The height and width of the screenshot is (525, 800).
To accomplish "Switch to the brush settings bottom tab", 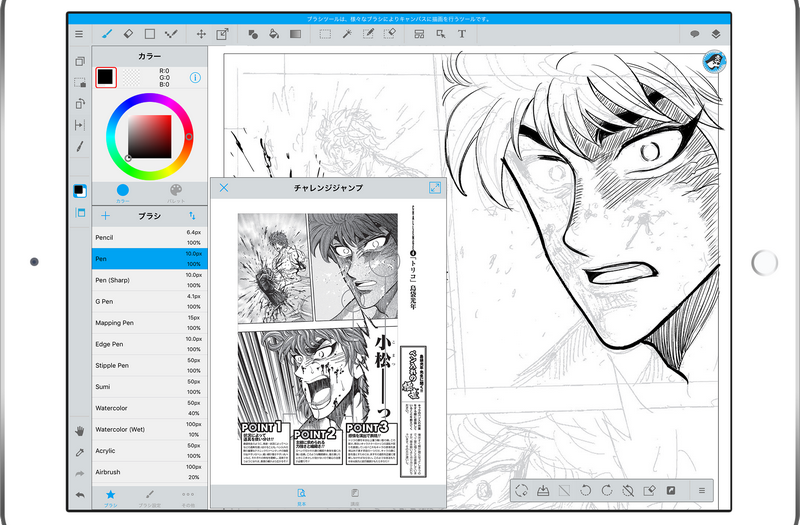I will tap(149, 497).
